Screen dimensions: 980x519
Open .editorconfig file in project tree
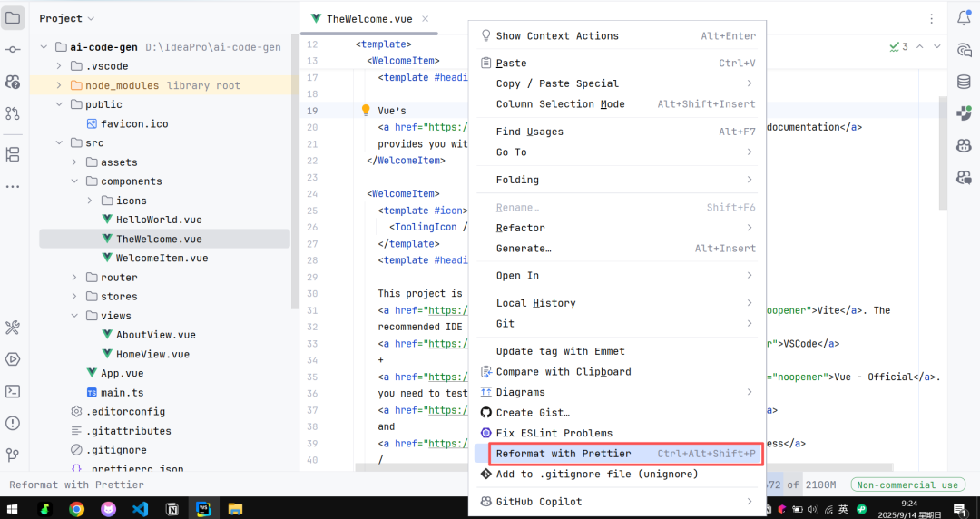(x=125, y=412)
